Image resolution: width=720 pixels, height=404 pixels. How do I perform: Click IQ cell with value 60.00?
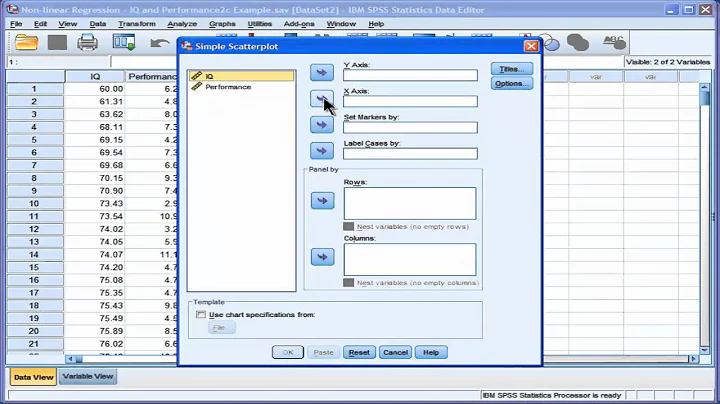point(95,89)
